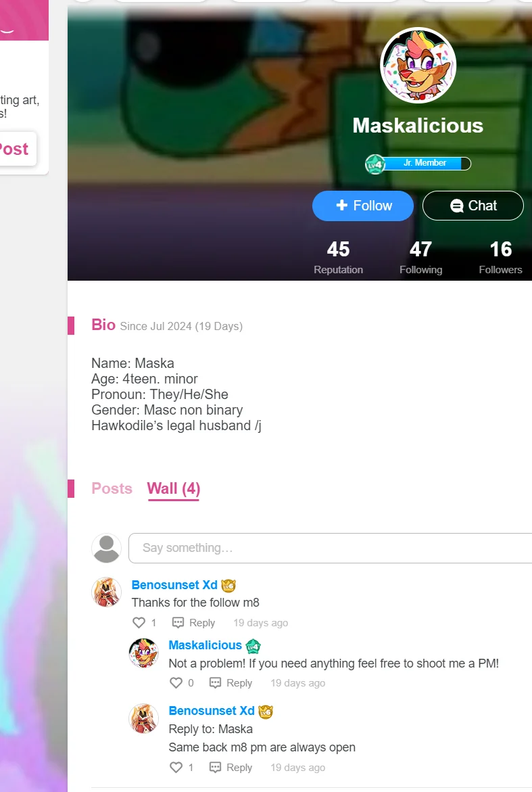Start a chat with Maskalicious
Image resolution: width=532 pixels, height=792 pixels.
[x=473, y=206]
